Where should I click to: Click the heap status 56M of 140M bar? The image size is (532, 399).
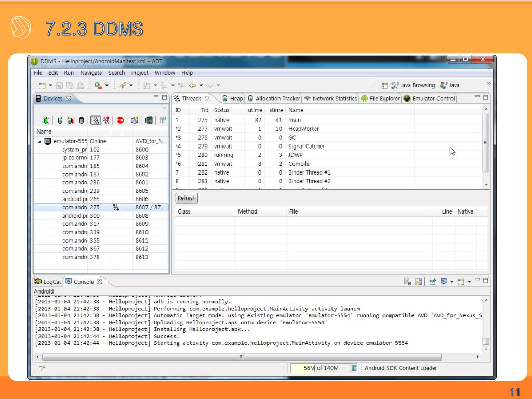click(x=321, y=368)
